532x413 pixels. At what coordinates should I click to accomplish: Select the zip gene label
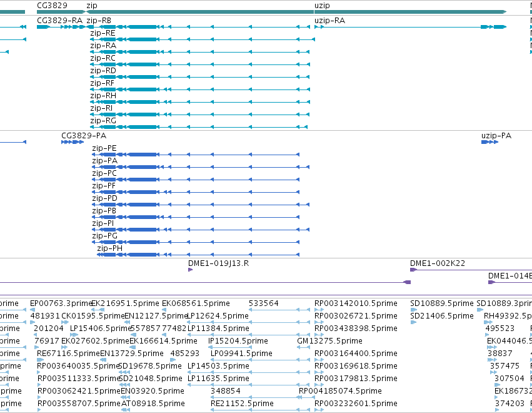pyautogui.click(x=92, y=6)
